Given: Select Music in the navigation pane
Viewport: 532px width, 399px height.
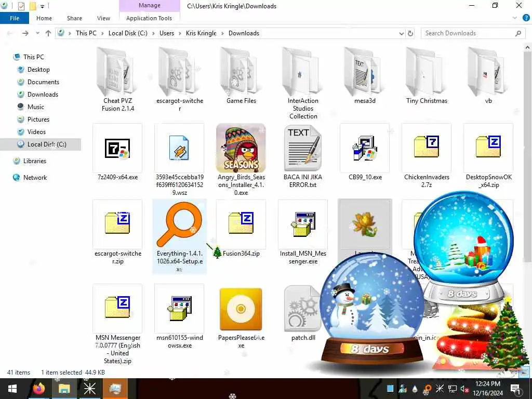Looking at the screenshot, I should pos(36,107).
